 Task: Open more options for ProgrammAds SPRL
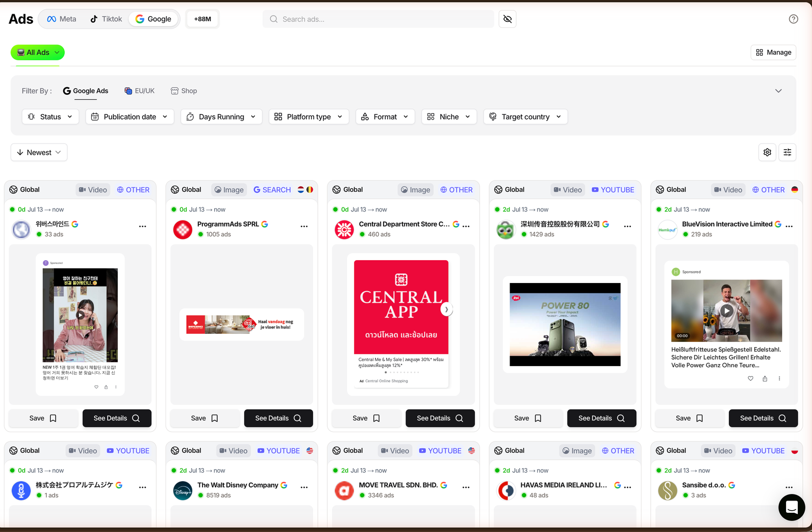(304, 226)
